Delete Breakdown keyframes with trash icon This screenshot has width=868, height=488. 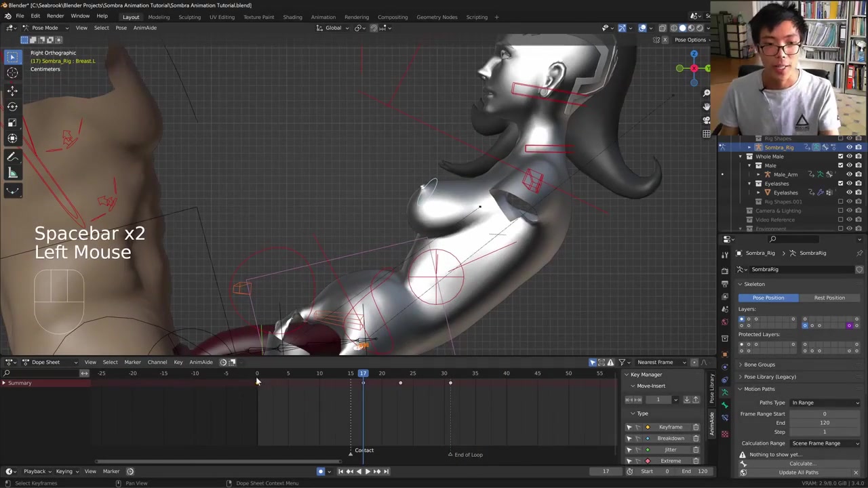tap(696, 439)
